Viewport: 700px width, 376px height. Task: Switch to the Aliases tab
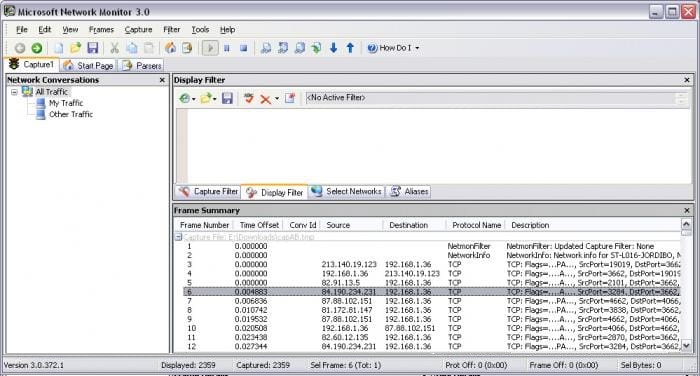409,192
